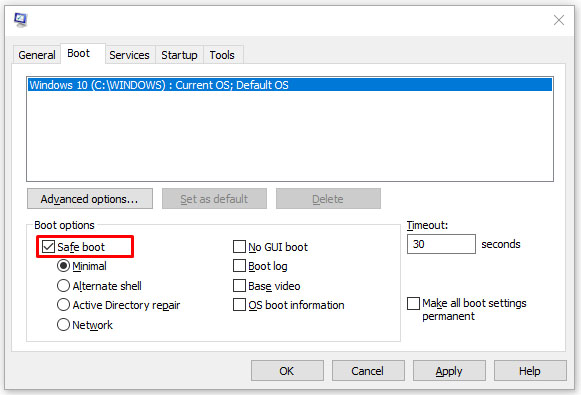Select the Windows 10 (C:\WINDOWS) boot entry
The height and width of the screenshot is (395, 581).
tap(290, 85)
